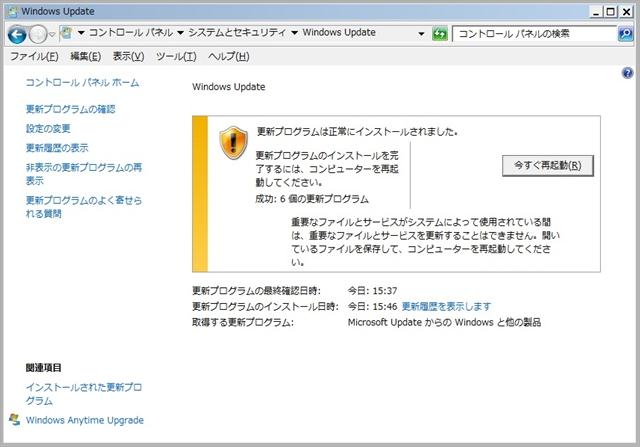This screenshot has width=640, height=447.
Task: Close the Windows Update window
Action: click(626, 12)
